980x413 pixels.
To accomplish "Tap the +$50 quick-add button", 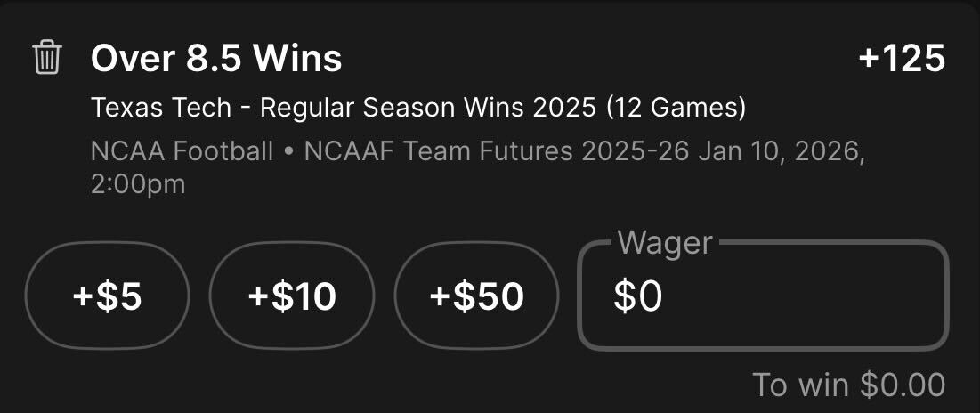I will (x=476, y=296).
